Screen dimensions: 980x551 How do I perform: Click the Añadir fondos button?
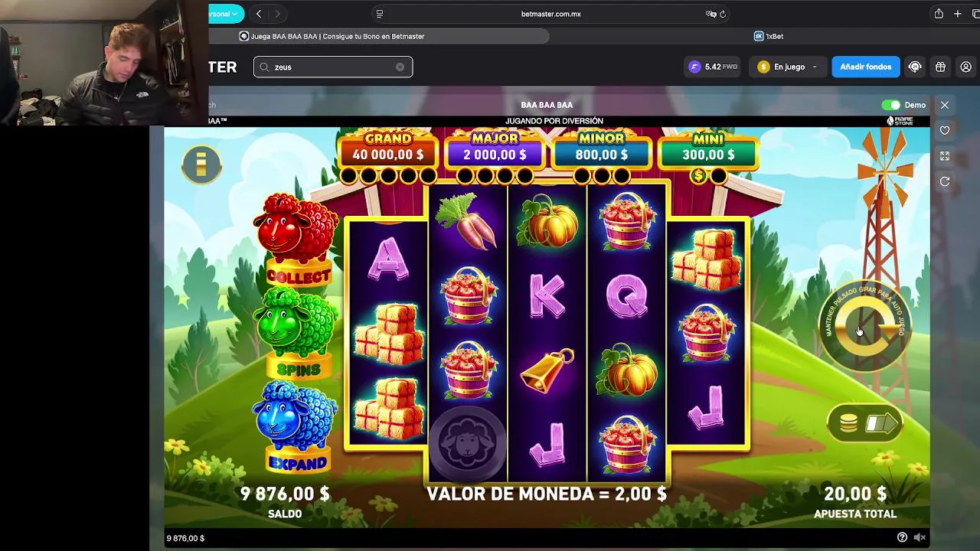865,67
